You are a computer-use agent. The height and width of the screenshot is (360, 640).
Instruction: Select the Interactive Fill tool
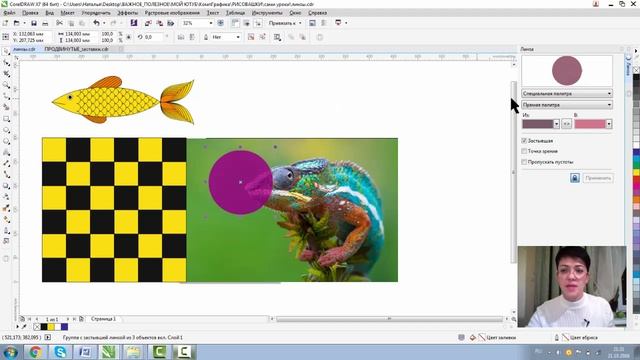(x=6, y=219)
